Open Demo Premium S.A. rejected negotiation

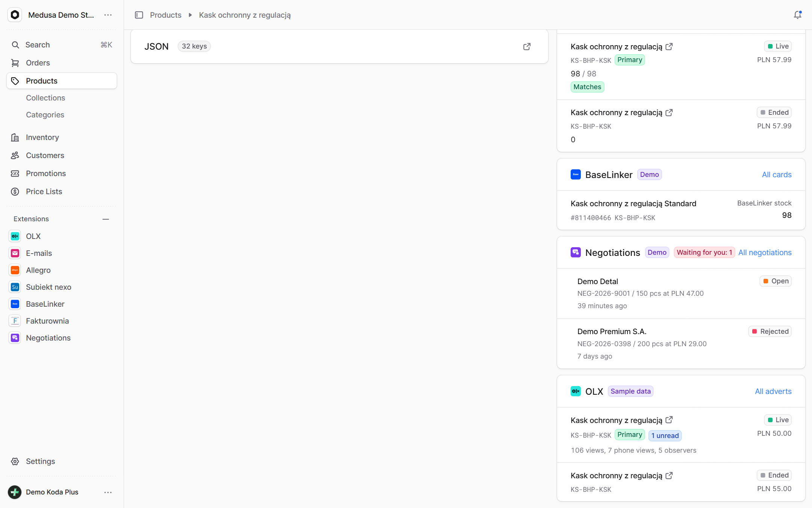pos(681,344)
